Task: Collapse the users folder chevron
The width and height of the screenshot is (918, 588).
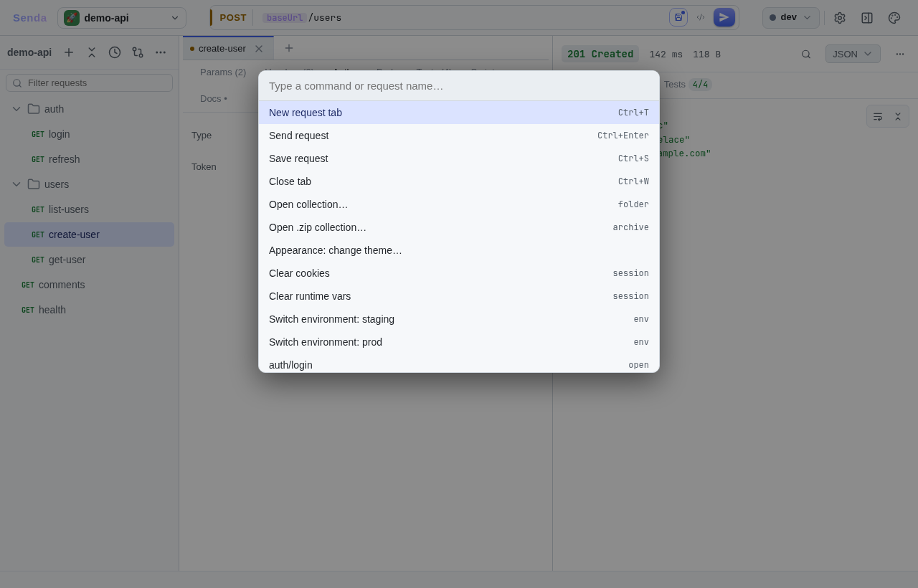Action: pos(16,184)
